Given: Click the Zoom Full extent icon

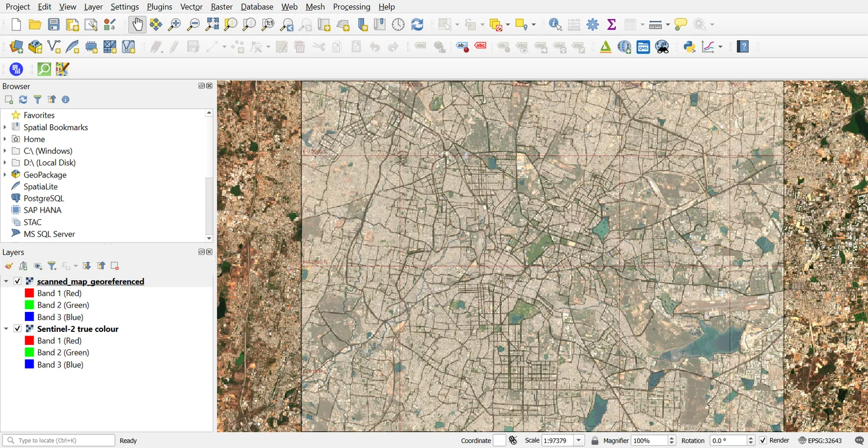Looking at the screenshot, I should (212, 24).
